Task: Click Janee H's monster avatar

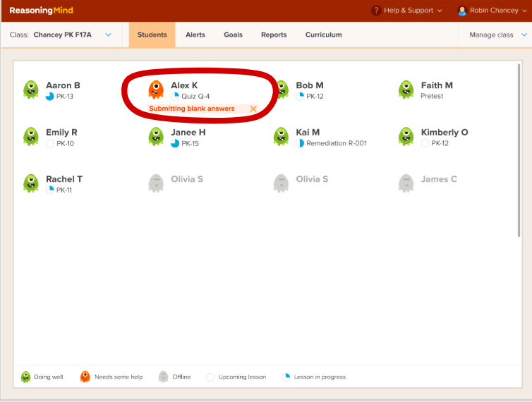Action: pyautogui.click(x=156, y=137)
